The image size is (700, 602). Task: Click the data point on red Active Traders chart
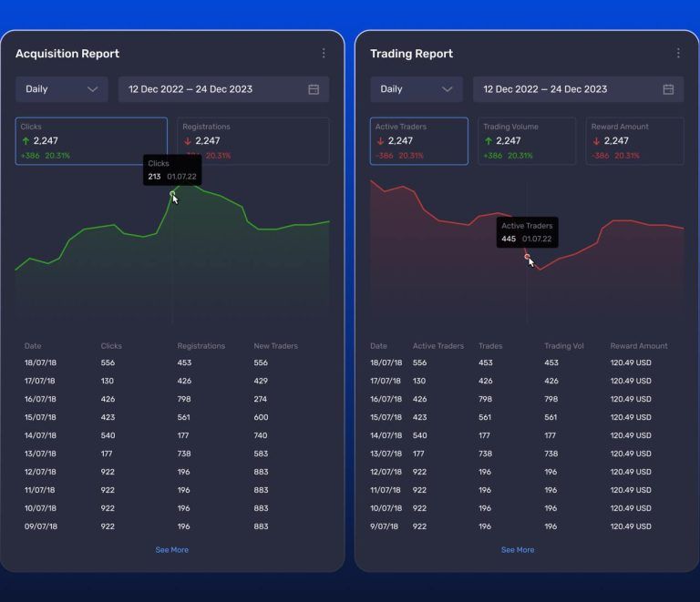point(527,257)
